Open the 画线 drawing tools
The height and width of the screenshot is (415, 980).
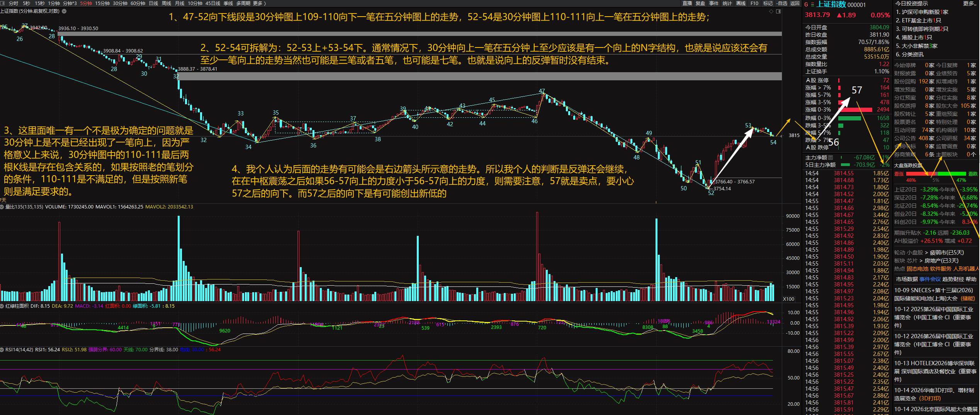click(741, 3)
